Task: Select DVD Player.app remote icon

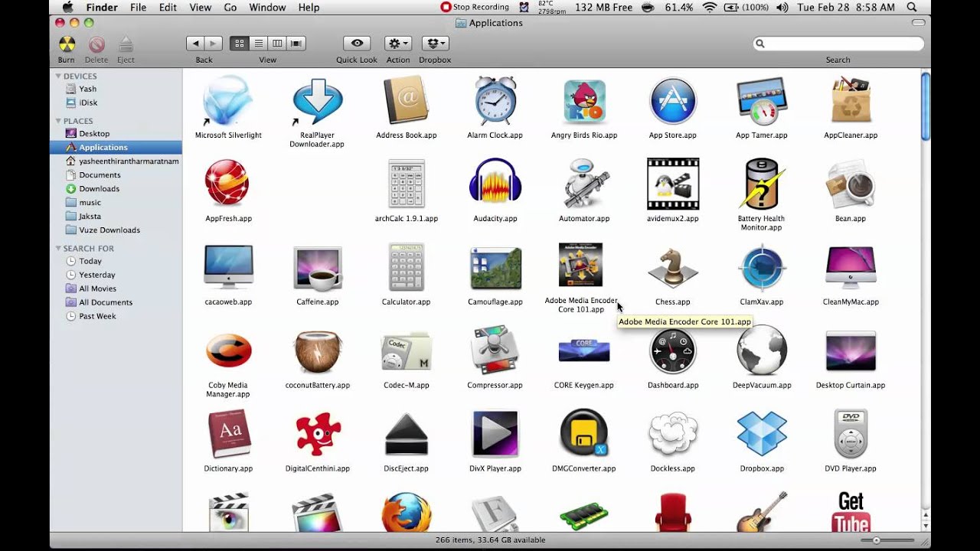Action: click(851, 434)
